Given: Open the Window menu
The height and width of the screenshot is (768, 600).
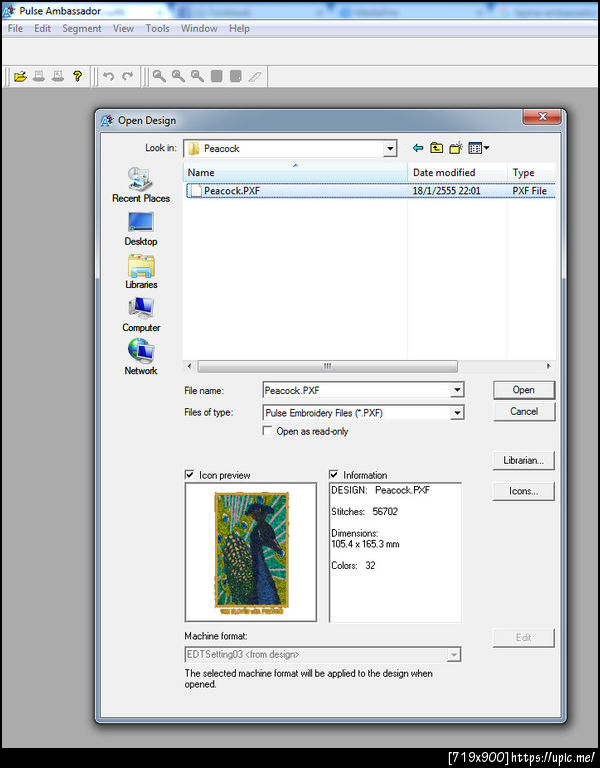Looking at the screenshot, I should tap(199, 28).
